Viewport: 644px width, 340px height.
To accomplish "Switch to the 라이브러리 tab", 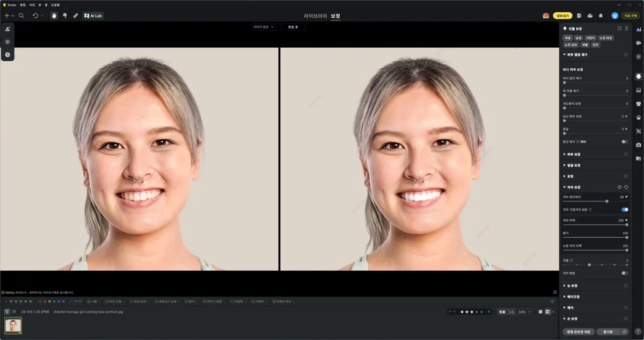I will [x=315, y=16].
